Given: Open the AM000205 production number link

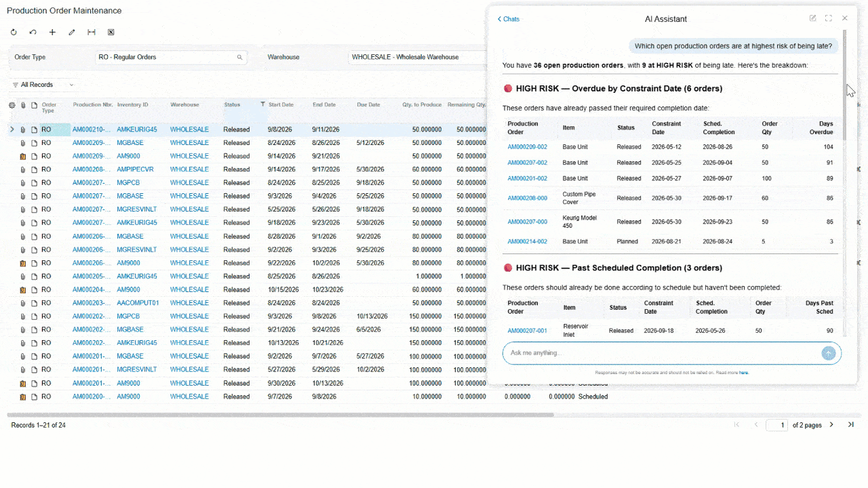Looking at the screenshot, I should click(92, 277).
